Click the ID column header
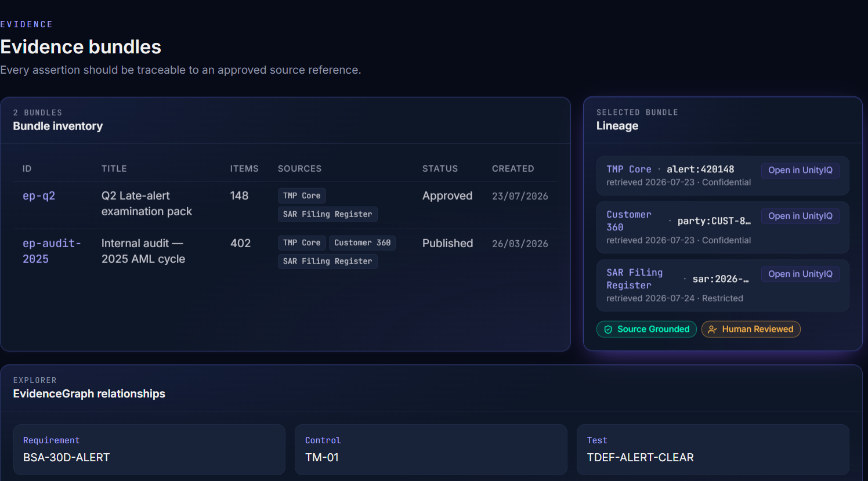Screen dimensions: 868x481 pos(27,169)
